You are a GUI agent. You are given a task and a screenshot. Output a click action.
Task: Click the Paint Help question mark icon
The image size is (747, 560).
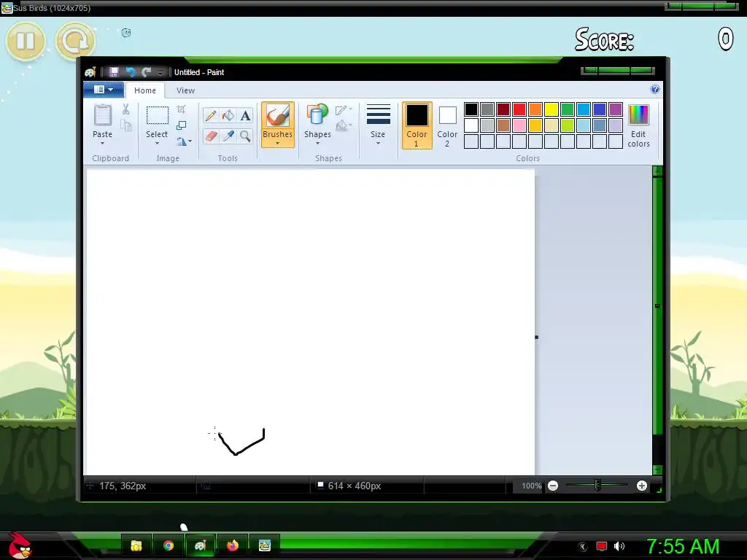655,89
